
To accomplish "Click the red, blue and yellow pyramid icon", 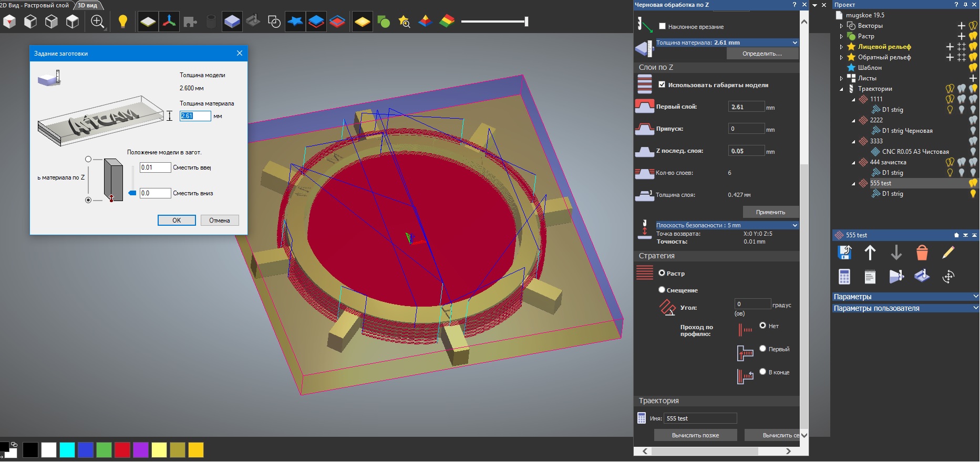I will (x=425, y=22).
